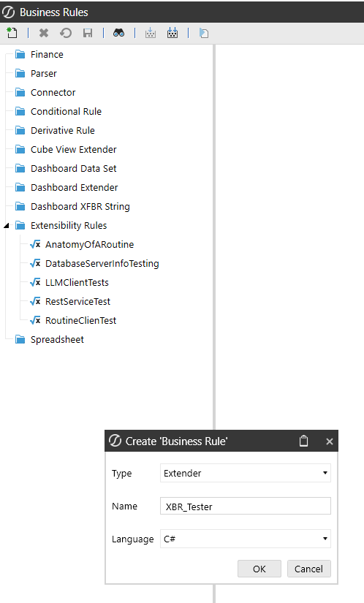The height and width of the screenshot is (603, 364).
Task: Click the Name field containing XBR_Tester
Action: [246, 506]
